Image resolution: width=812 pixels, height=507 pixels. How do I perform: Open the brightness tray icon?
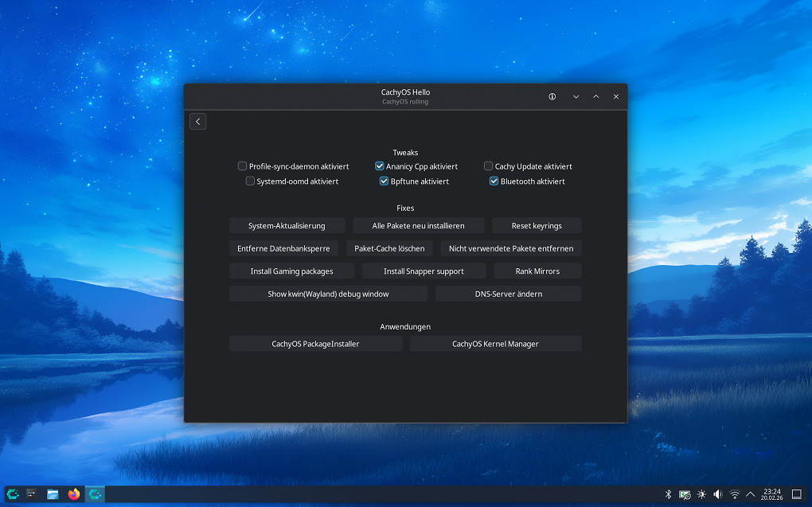point(701,494)
